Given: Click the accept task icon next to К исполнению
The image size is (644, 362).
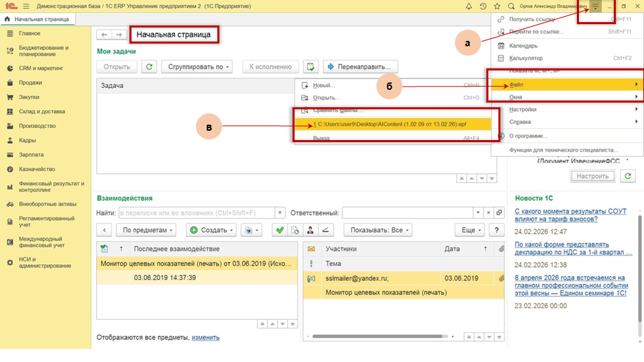Looking at the screenshot, I should tap(311, 66).
